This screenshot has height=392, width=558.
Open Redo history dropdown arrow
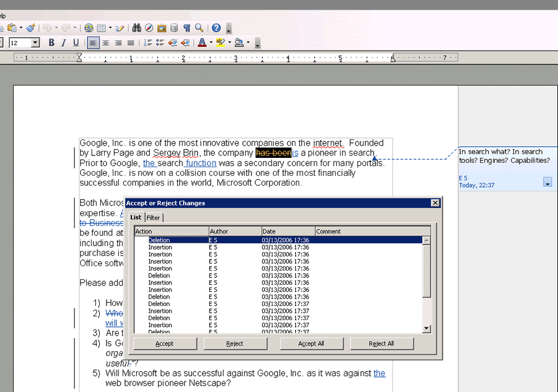[x=75, y=28]
